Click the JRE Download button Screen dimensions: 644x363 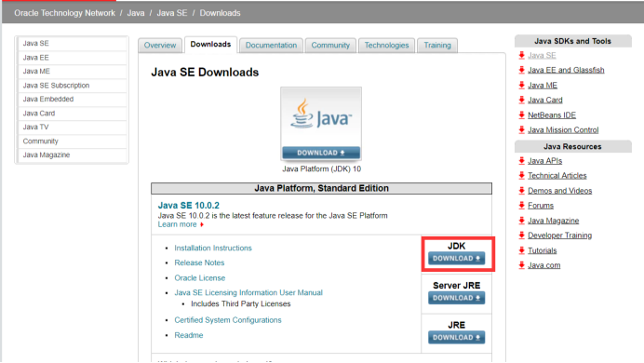[x=456, y=337]
